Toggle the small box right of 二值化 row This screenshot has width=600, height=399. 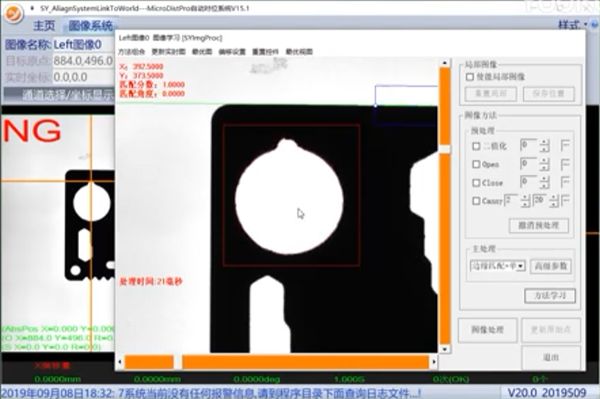(x=565, y=145)
